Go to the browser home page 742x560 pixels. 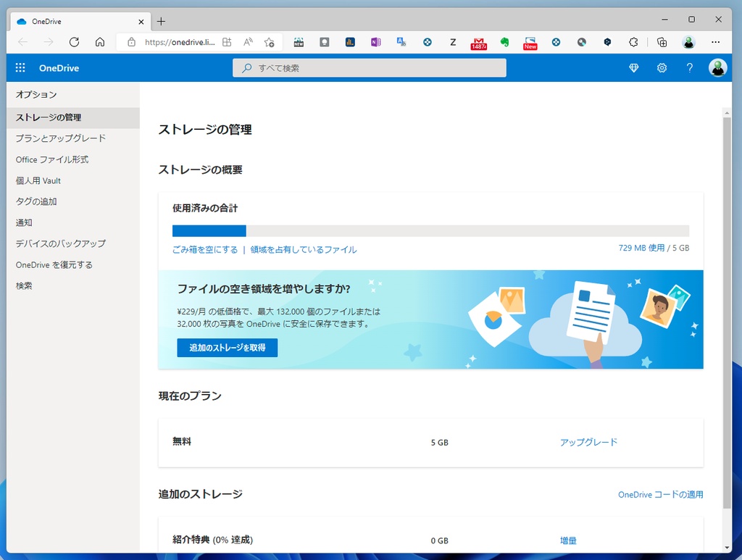[100, 42]
